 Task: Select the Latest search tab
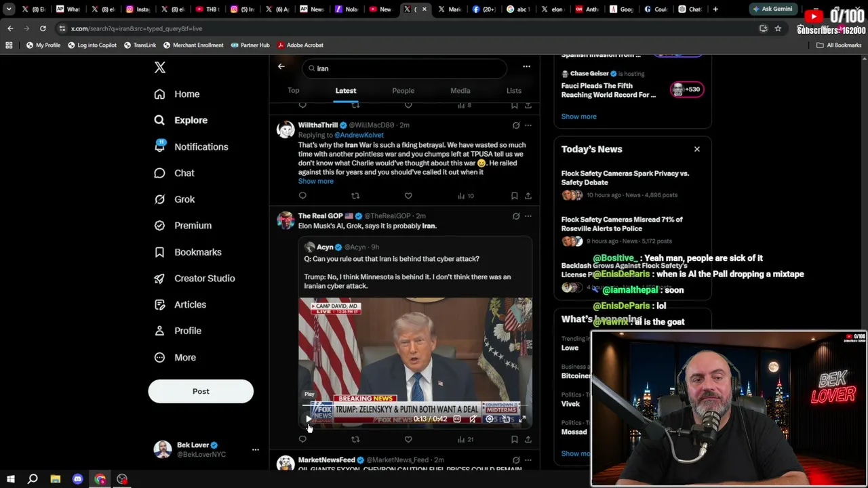pyautogui.click(x=346, y=91)
